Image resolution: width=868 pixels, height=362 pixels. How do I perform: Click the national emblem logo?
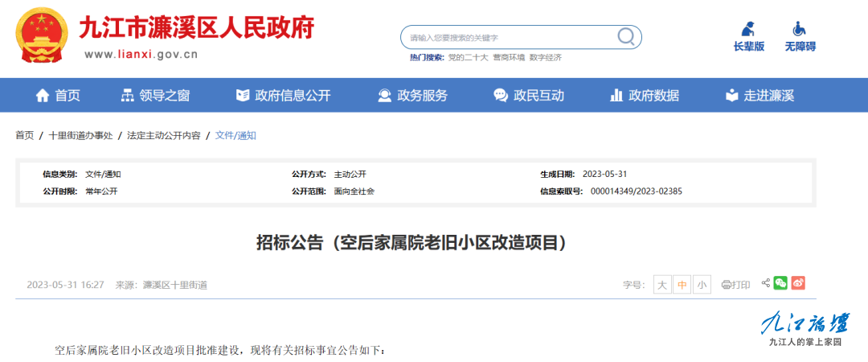click(x=43, y=37)
